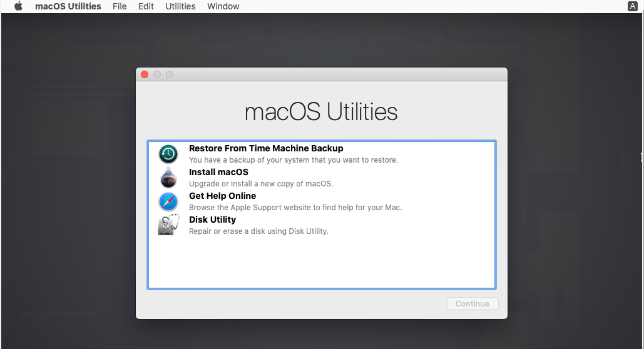
Task: Click 'Upgrade or Install a new copy' description
Action: point(261,184)
